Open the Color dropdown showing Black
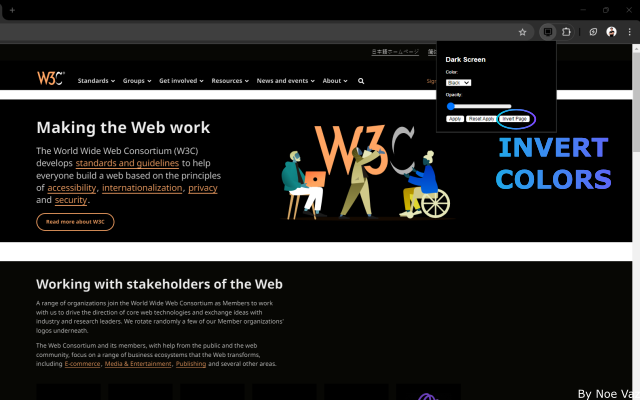 point(458,83)
